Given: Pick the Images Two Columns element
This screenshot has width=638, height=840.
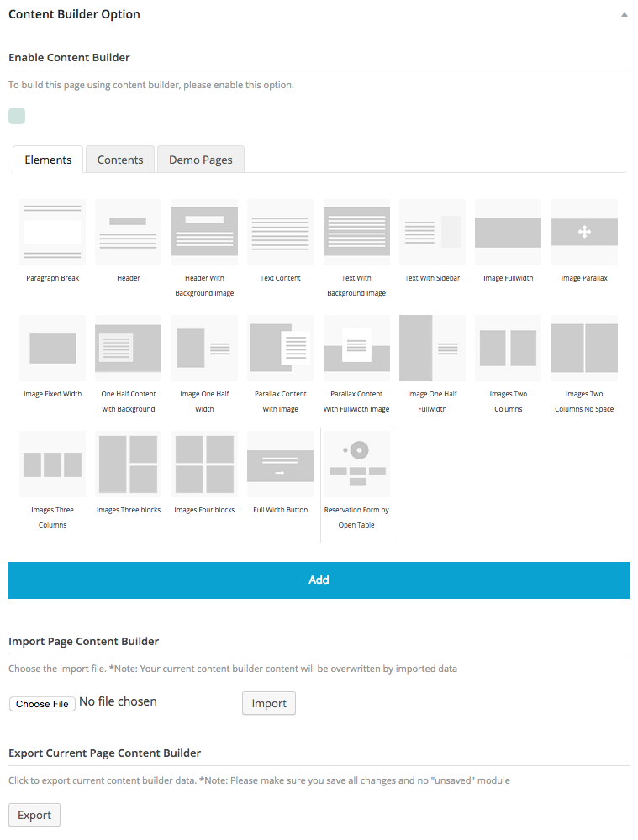Looking at the screenshot, I should (508, 348).
